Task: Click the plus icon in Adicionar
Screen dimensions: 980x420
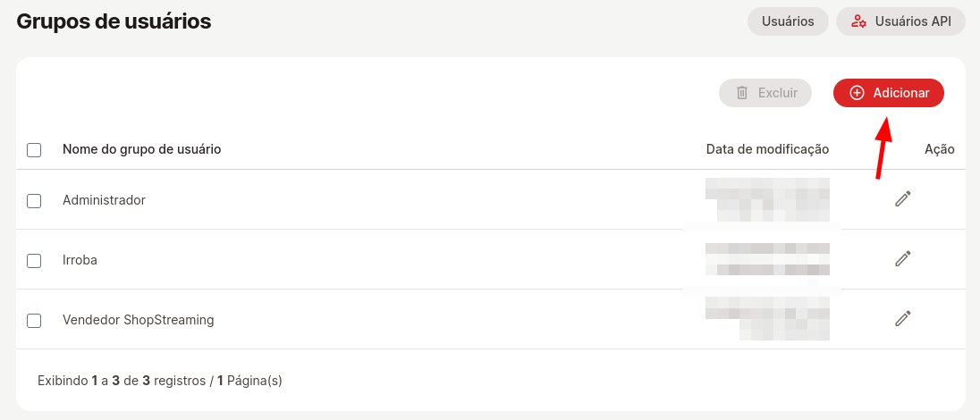Action: 857,93
